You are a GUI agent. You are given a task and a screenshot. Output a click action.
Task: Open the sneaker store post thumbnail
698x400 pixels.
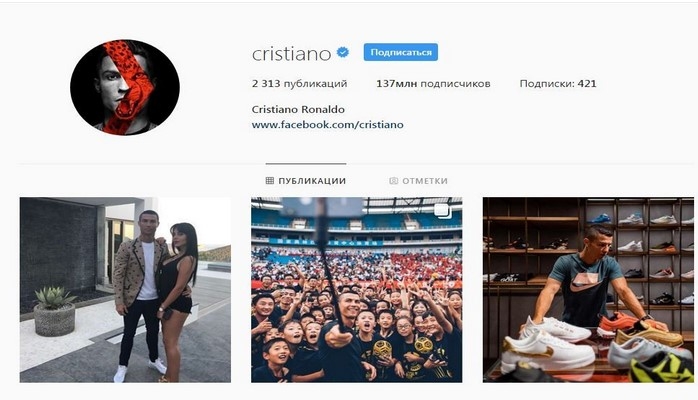(588, 290)
